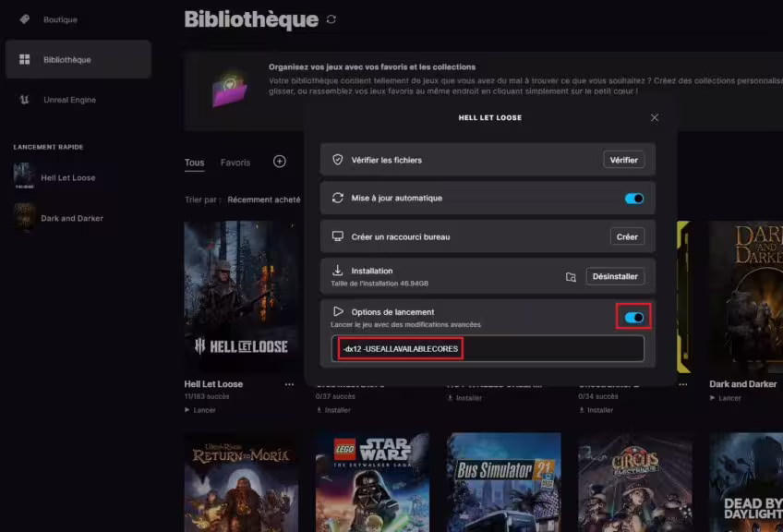The image size is (783, 532).
Task: Click the collections folder banner icon
Action: (230, 90)
